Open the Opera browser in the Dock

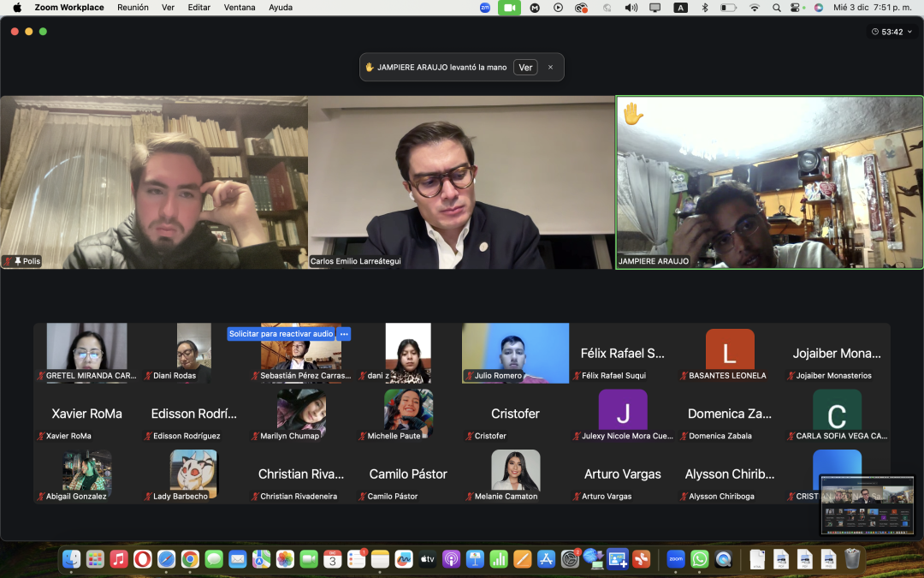[143, 559]
